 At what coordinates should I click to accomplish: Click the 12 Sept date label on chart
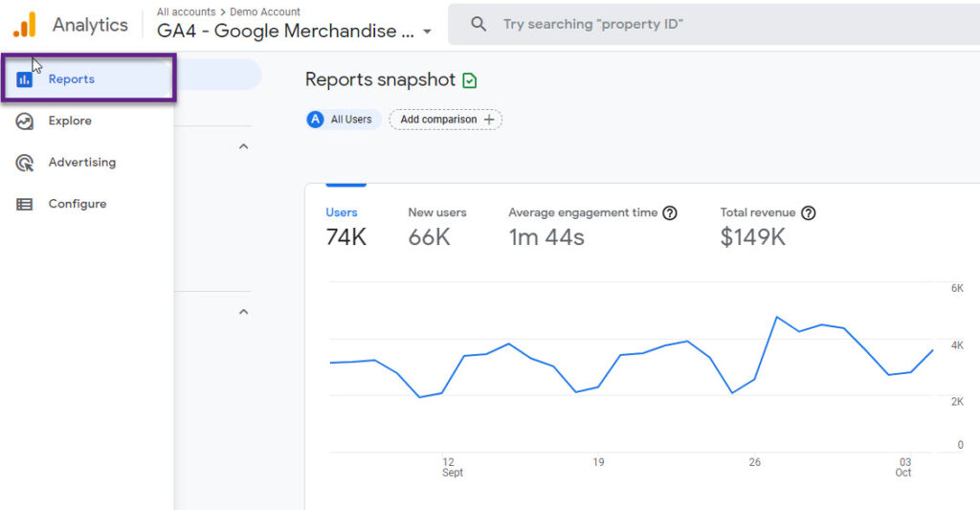point(452,467)
